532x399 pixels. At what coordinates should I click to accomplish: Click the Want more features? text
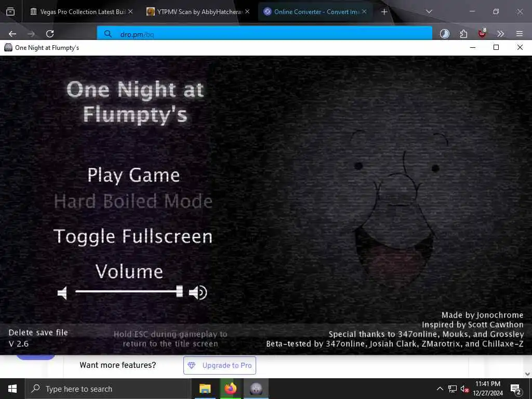tap(118, 365)
